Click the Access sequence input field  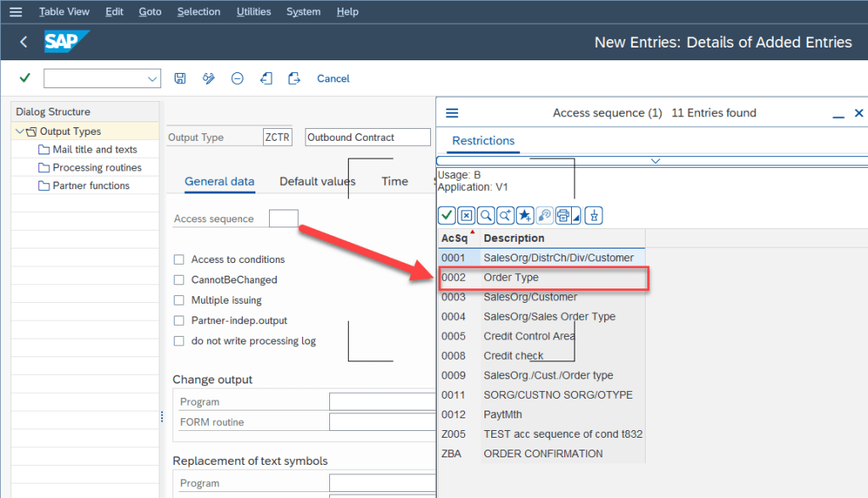coord(283,219)
